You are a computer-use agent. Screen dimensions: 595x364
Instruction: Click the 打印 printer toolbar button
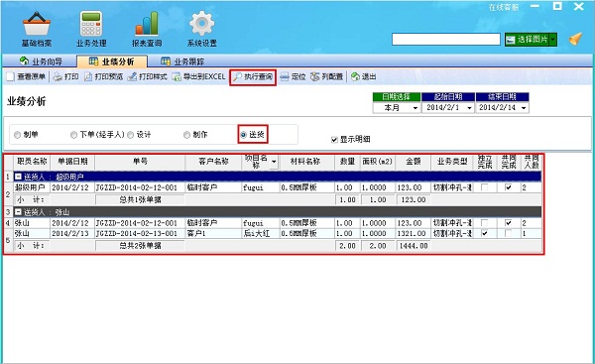coord(65,76)
